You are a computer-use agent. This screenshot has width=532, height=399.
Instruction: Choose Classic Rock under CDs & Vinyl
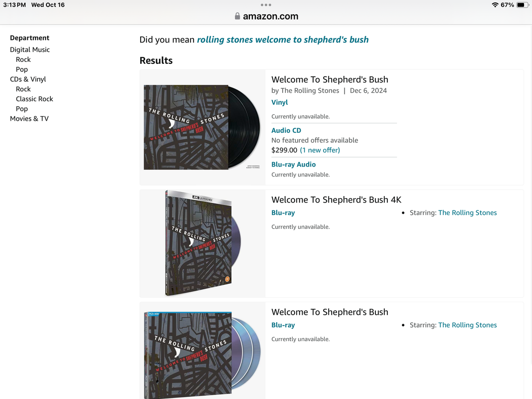[34, 99]
